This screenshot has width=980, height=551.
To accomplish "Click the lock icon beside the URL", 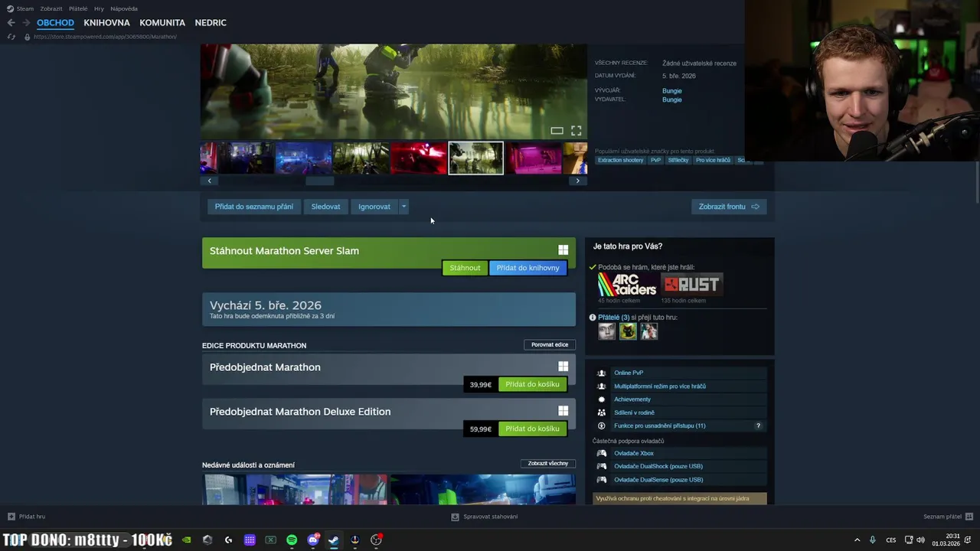I will click(27, 37).
